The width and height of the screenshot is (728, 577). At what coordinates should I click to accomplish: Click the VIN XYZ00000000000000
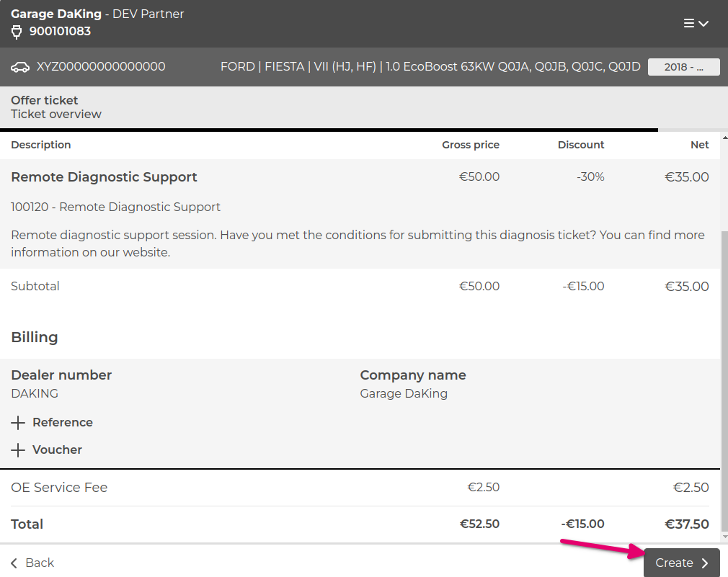coord(99,66)
